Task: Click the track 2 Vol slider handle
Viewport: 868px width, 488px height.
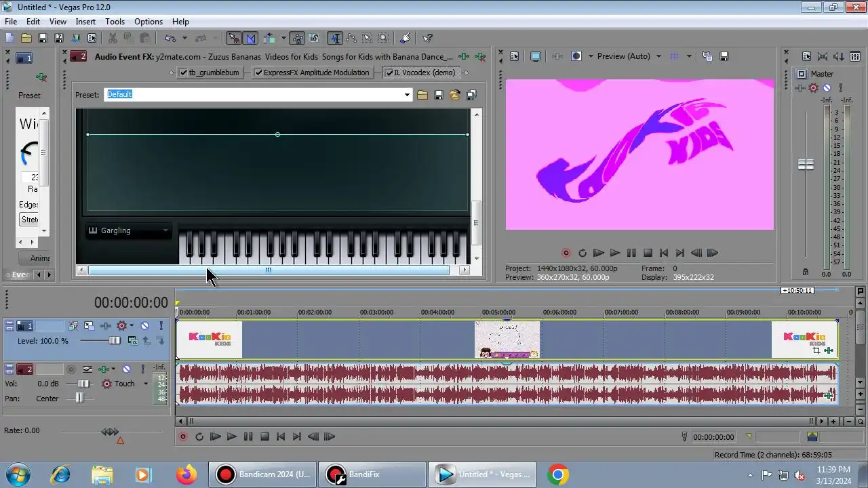Action: [85, 384]
